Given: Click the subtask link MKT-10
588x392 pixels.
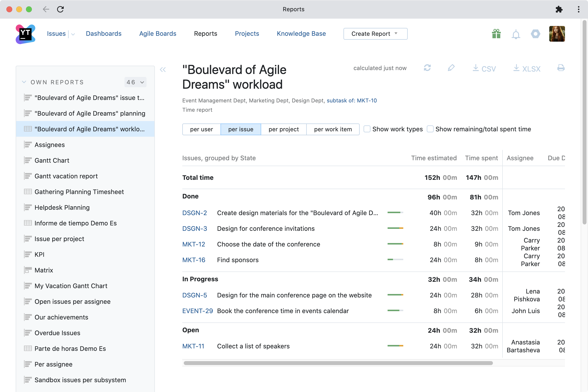Looking at the screenshot, I should point(352,100).
